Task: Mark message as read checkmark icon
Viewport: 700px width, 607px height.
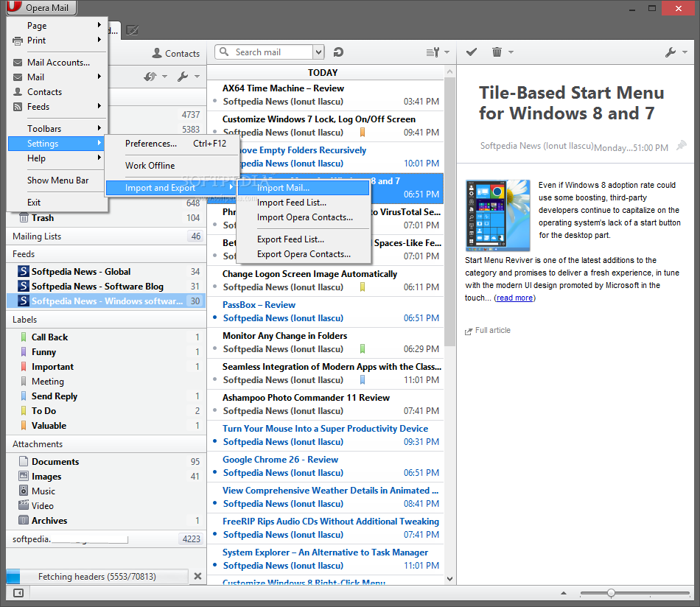Action: pos(472,52)
